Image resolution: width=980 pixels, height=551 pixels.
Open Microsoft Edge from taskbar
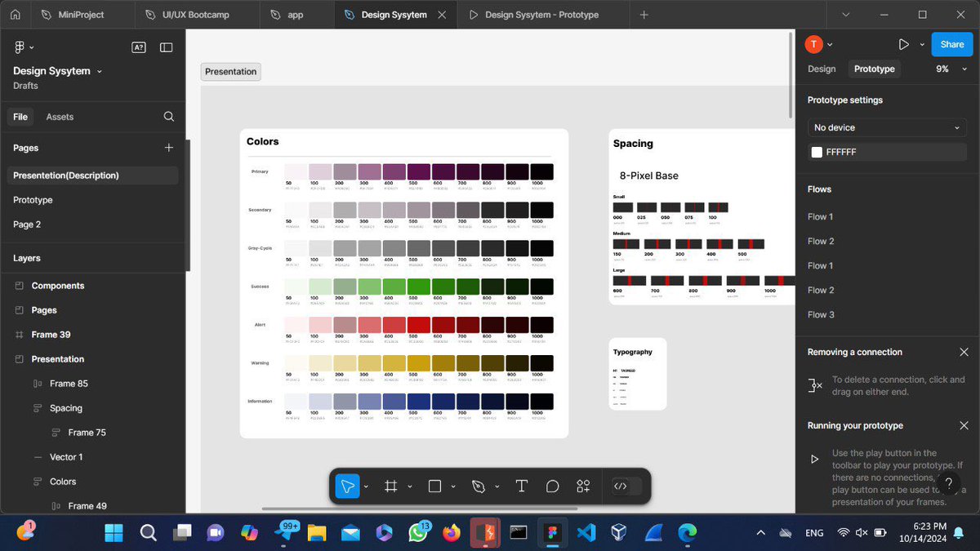[x=687, y=533]
